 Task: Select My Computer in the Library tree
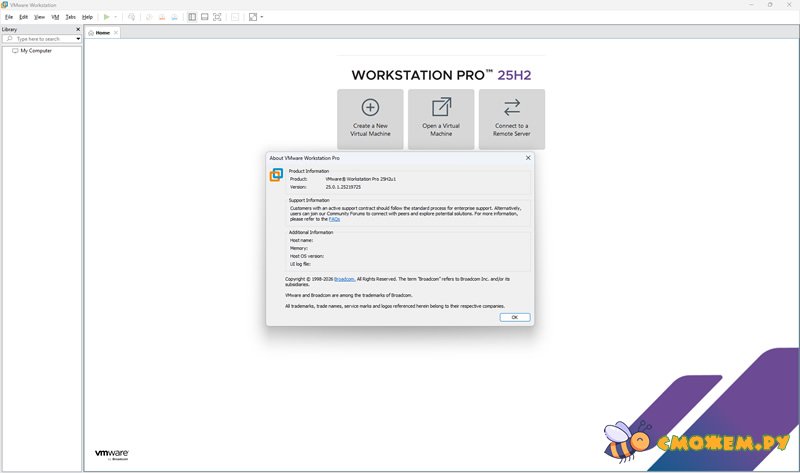(x=36, y=50)
